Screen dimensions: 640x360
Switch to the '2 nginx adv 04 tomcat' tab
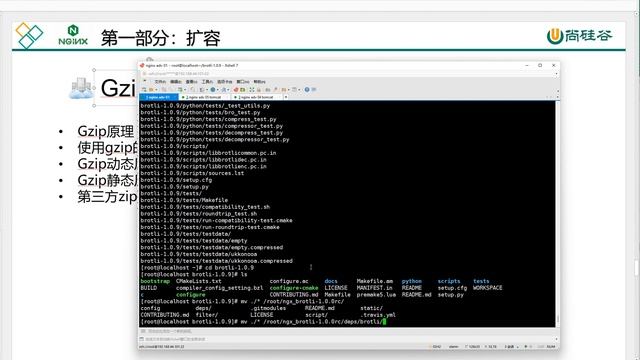pos(256,97)
